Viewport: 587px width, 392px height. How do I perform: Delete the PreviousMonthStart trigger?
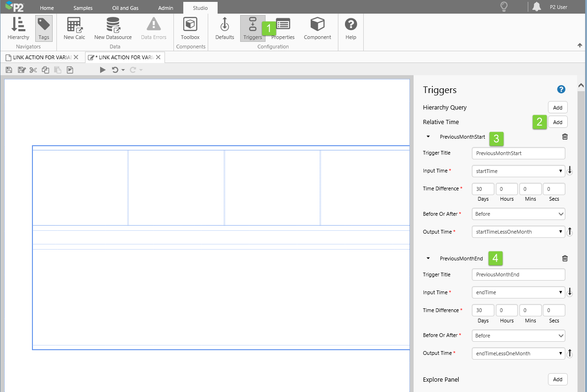coord(565,137)
